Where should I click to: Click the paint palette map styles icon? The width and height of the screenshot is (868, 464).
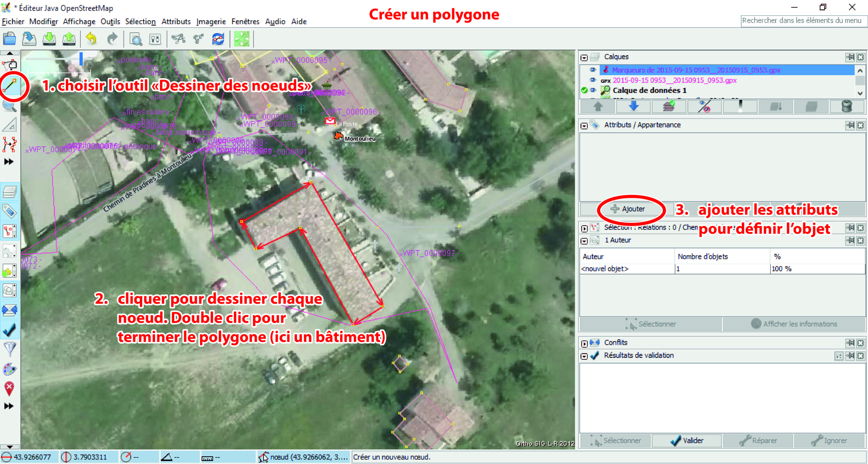[10, 369]
